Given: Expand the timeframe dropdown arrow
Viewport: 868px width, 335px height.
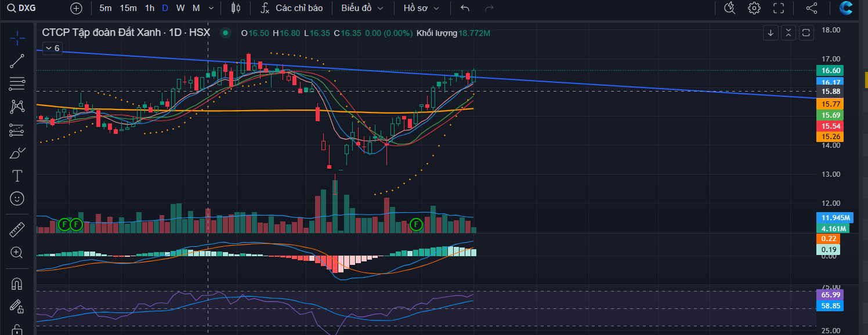Looking at the screenshot, I should pos(211,8).
